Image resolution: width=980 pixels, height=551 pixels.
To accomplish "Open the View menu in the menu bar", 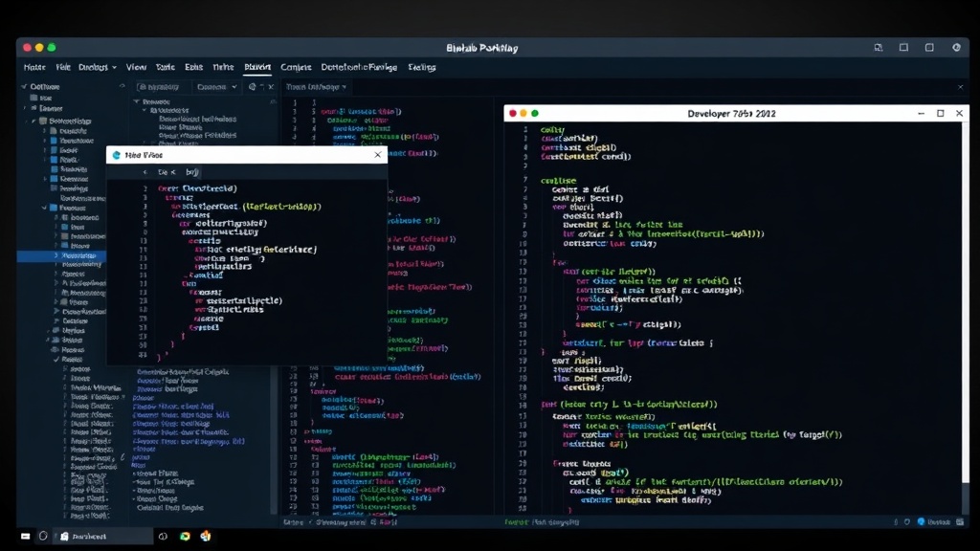I will click(136, 67).
